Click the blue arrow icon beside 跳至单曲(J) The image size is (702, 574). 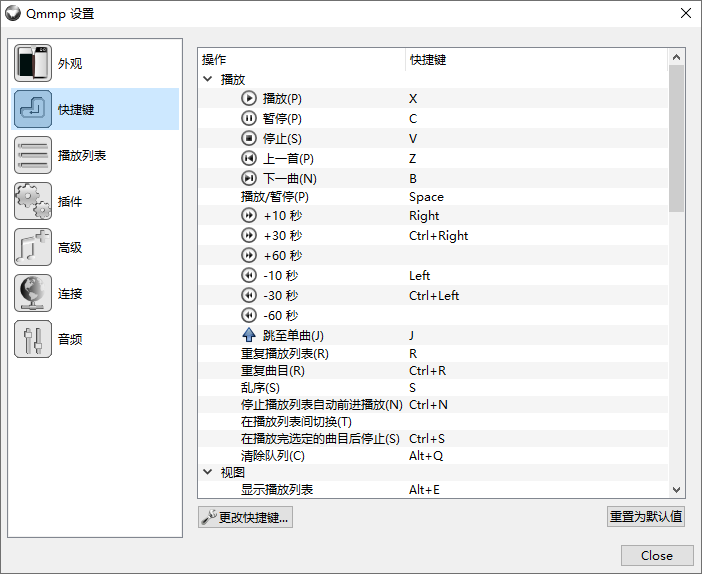tap(249, 335)
